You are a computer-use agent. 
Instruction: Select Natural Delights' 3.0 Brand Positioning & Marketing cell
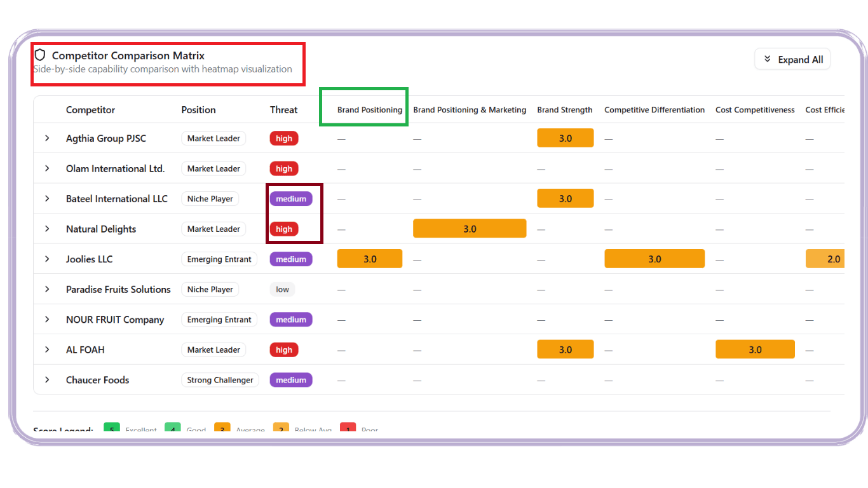point(470,229)
